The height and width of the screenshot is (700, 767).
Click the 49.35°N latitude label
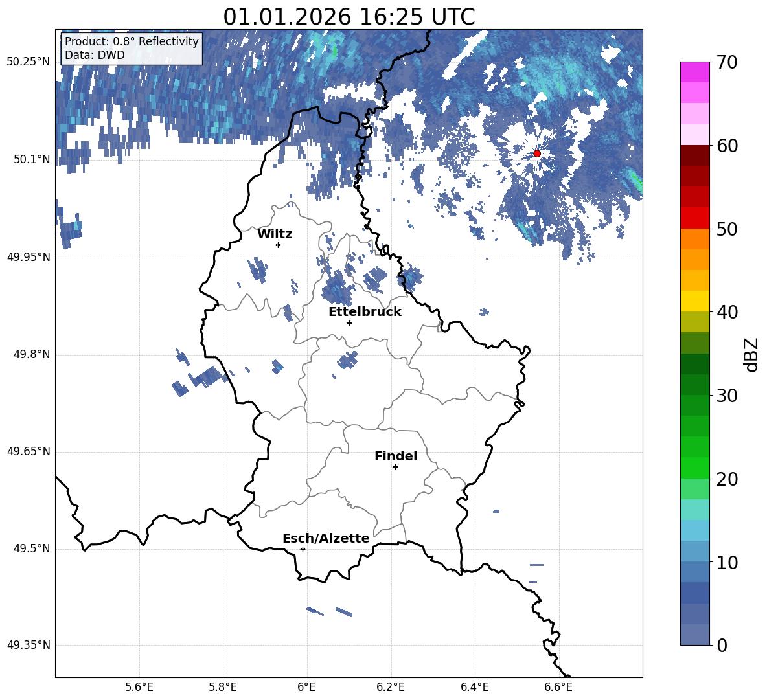(29, 645)
